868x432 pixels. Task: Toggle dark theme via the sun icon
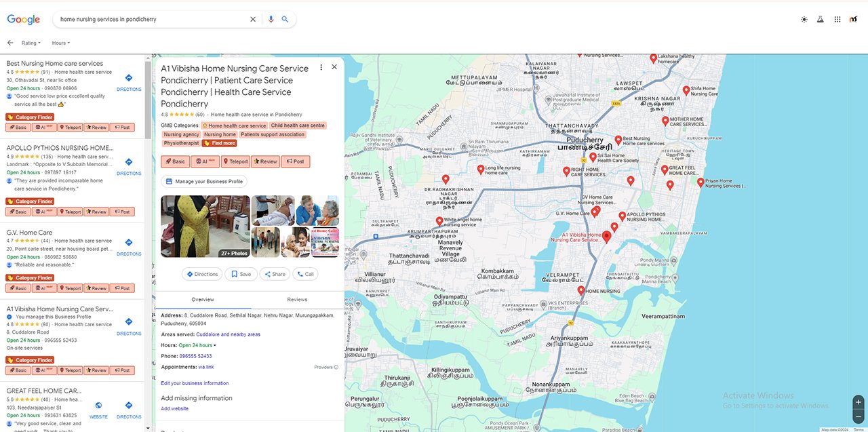804,20
